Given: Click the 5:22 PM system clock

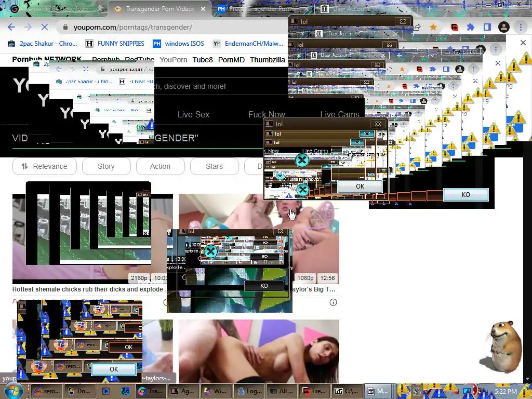Looking at the screenshot, I should click(506, 392).
